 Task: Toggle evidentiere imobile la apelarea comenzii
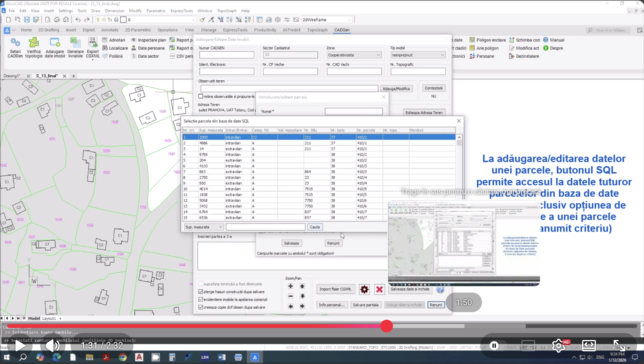point(201,299)
